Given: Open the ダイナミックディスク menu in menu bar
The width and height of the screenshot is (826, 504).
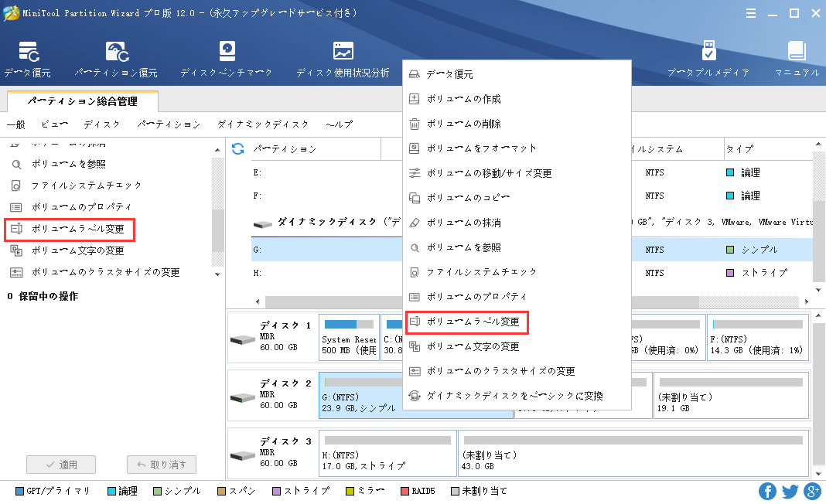Looking at the screenshot, I should pos(262,124).
